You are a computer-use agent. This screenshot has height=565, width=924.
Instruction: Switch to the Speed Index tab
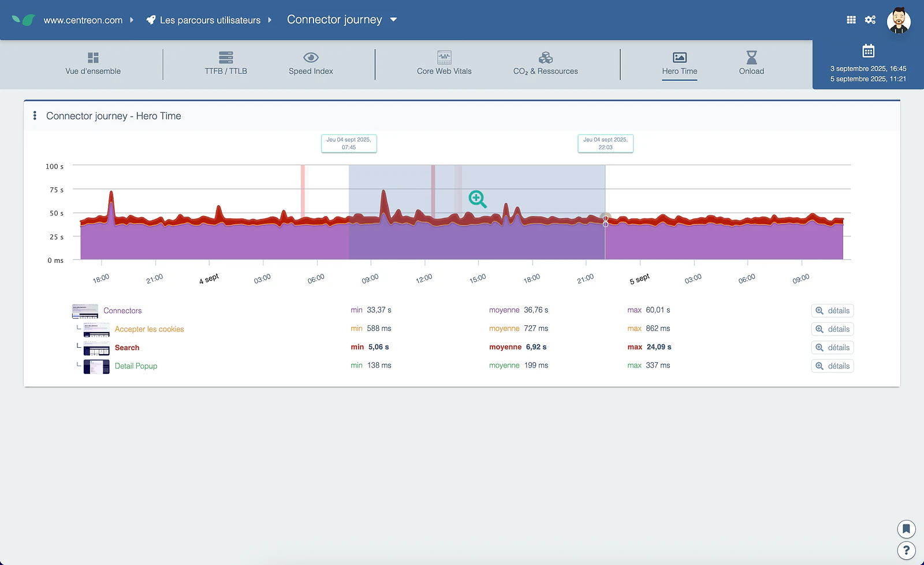pos(311,64)
